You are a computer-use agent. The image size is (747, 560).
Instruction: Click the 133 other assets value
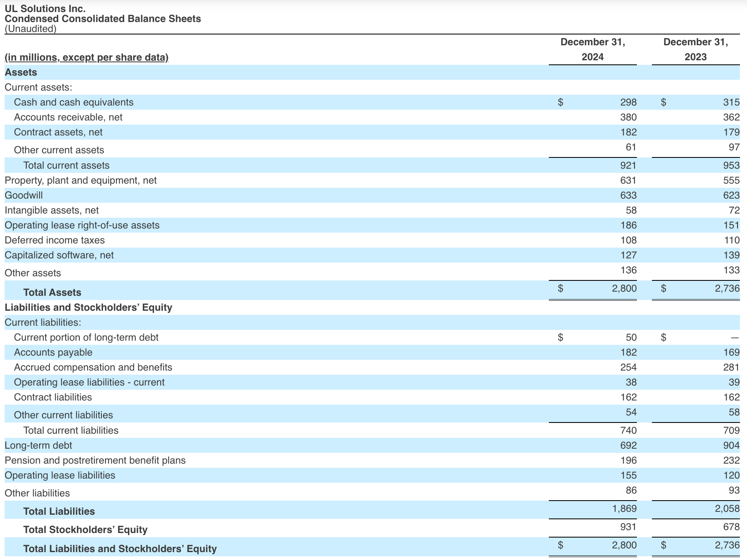tap(731, 270)
